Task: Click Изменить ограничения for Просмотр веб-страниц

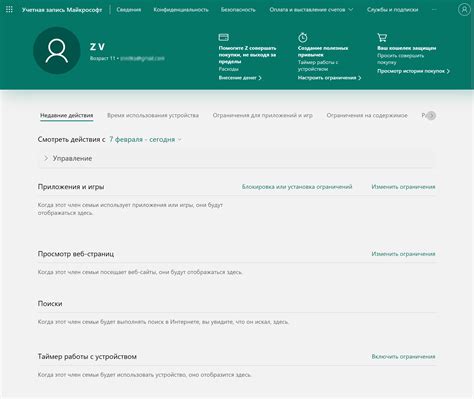Action: (403, 254)
